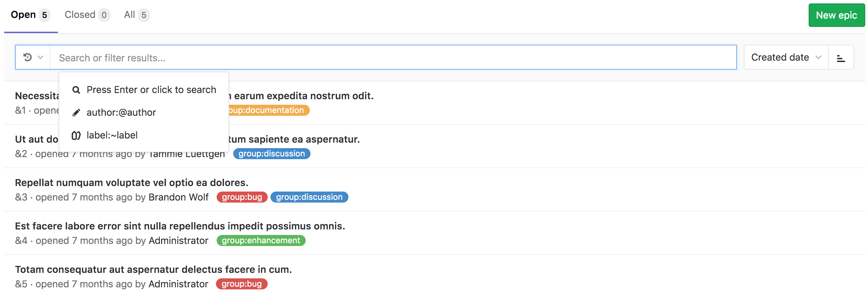
Task: Select 'Press Enter or click to search'
Action: (x=151, y=89)
